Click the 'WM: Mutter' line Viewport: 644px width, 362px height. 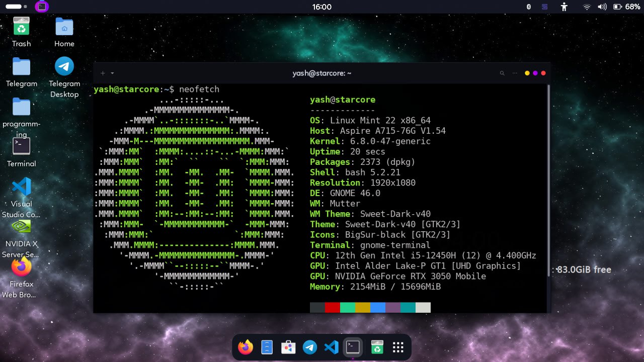point(335,204)
